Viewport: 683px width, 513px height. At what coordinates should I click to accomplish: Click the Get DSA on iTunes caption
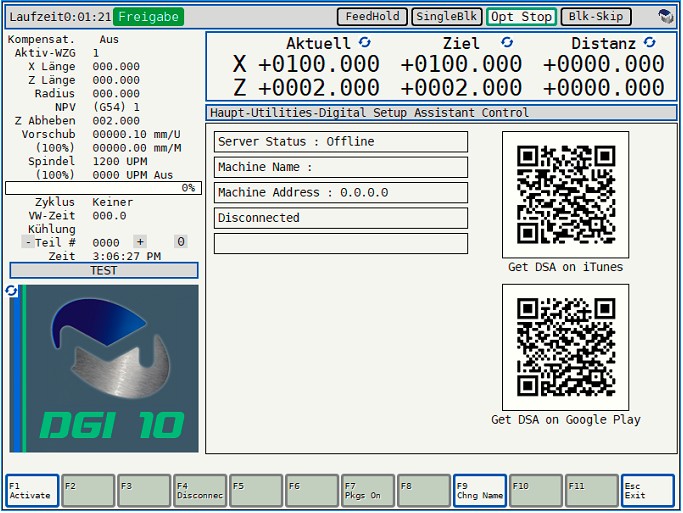pyautogui.click(x=565, y=267)
